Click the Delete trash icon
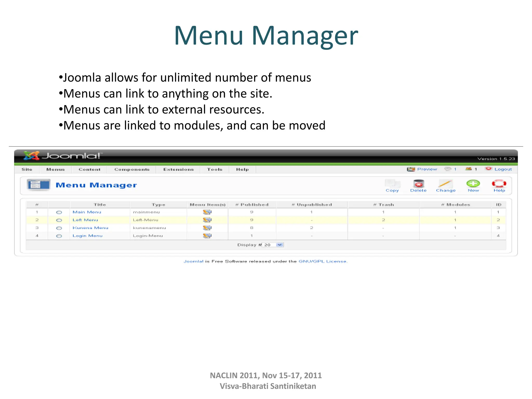532x399 pixels. (x=418, y=184)
